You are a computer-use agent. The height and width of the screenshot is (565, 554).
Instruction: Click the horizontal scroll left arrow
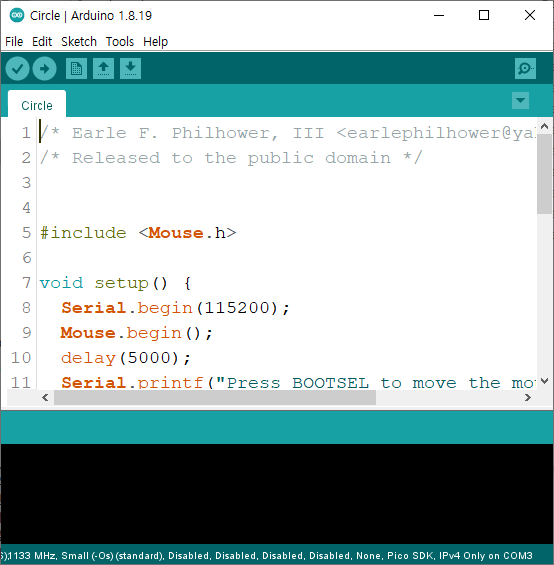[45, 397]
